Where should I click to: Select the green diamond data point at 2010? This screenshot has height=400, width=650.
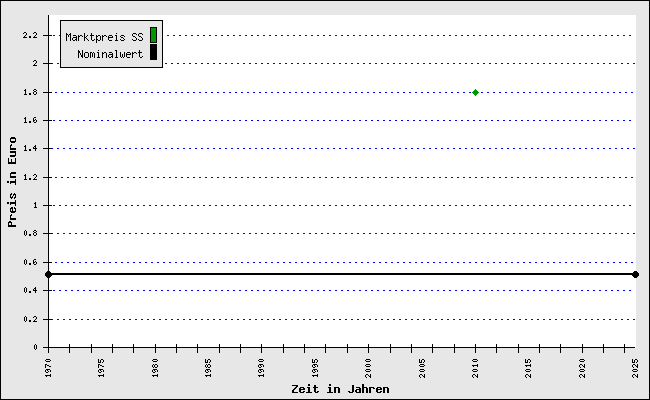tap(475, 92)
